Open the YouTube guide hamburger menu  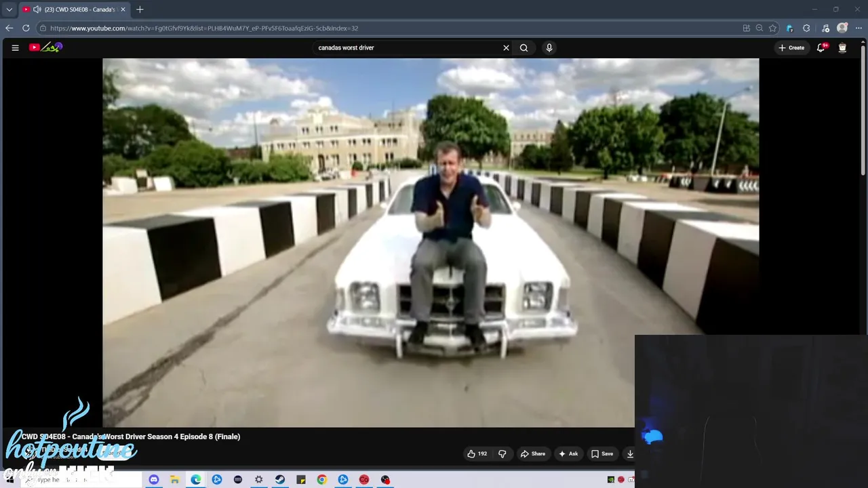[x=15, y=47]
